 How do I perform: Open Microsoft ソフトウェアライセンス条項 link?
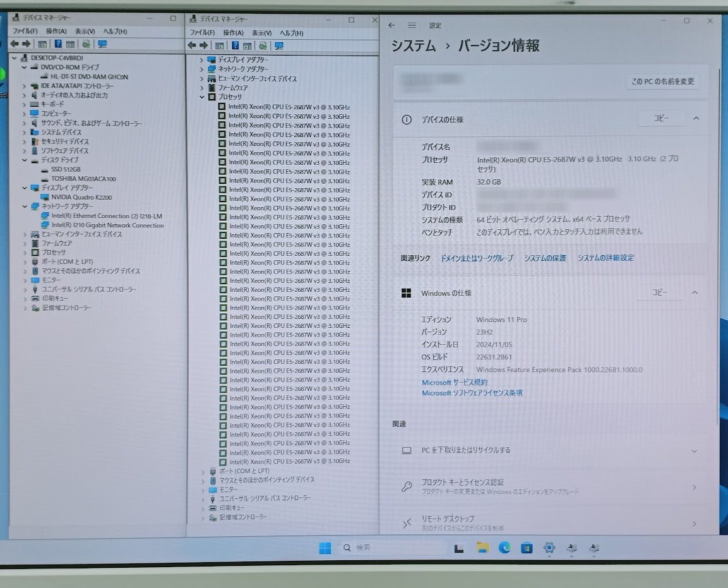coord(472,393)
